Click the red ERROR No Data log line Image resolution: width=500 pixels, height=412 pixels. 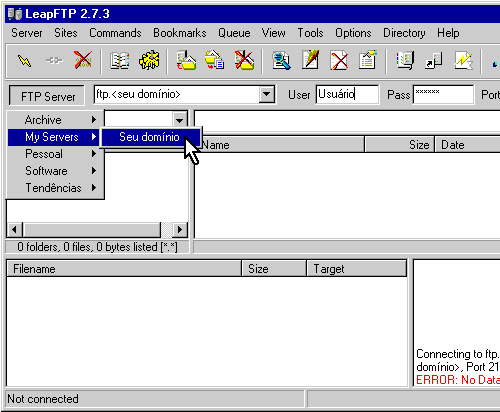(458, 380)
